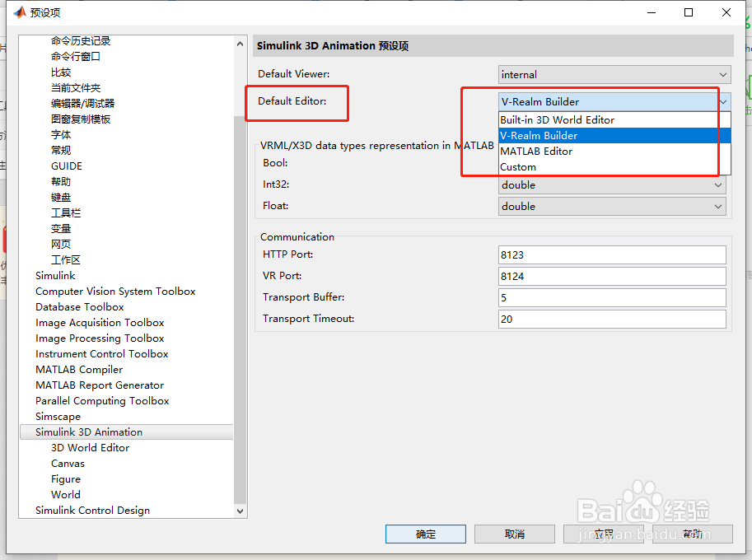
Task: Select GUIDE preferences item
Action: 67,166
